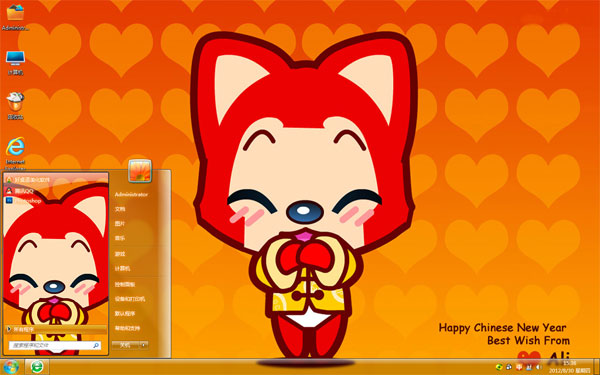Click the Show desktop strip at taskbar end
600x375 pixels.
[x=597, y=367]
